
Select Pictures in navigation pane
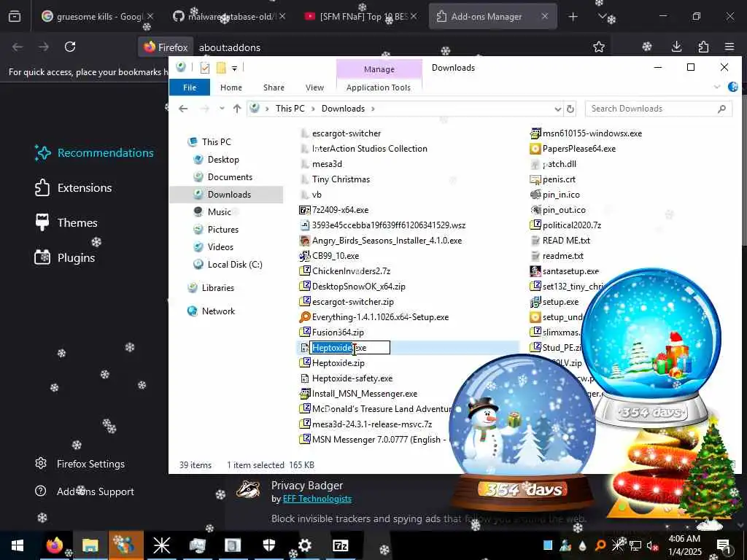point(223,230)
